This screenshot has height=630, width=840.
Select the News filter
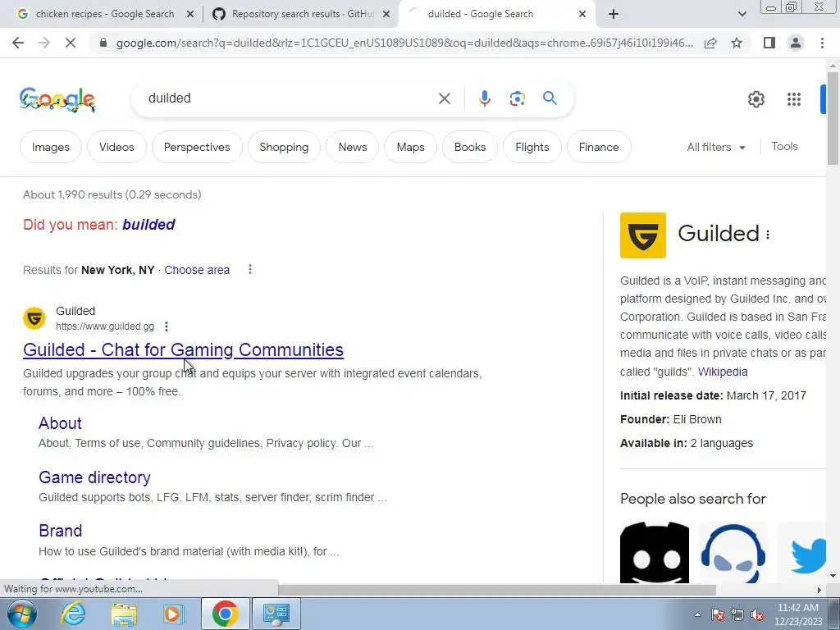tap(353, 147)
